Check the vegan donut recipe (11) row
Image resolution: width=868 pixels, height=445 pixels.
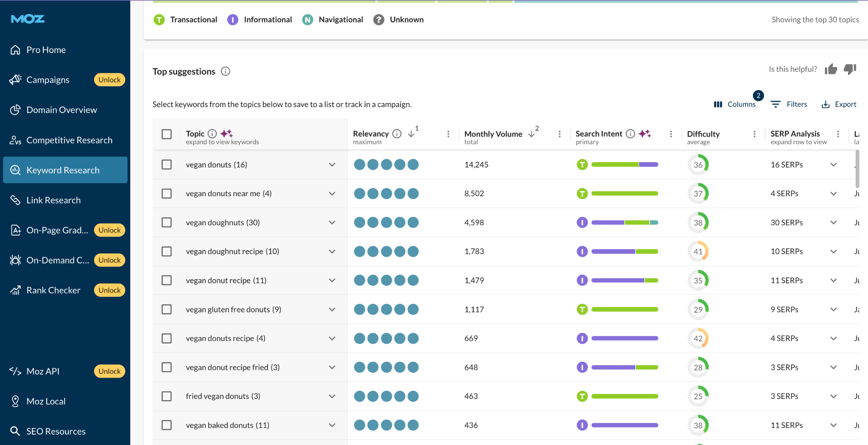click(167, 280)
